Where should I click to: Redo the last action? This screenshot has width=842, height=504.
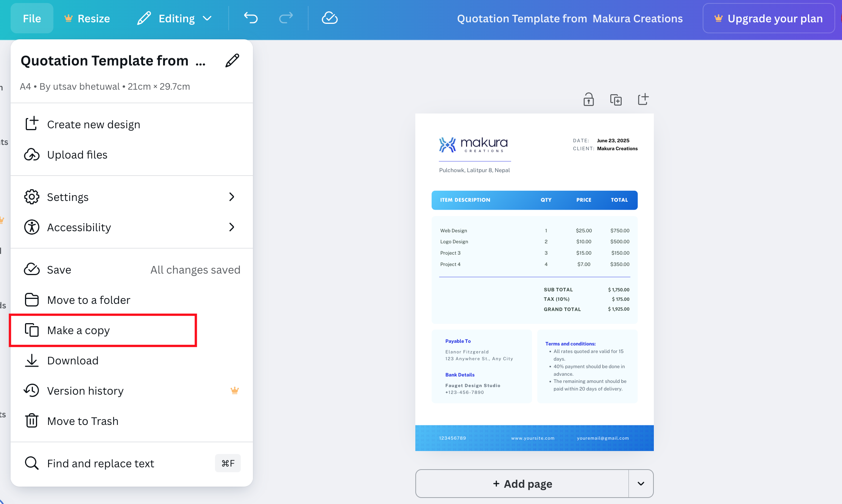(x=286, y=18)
